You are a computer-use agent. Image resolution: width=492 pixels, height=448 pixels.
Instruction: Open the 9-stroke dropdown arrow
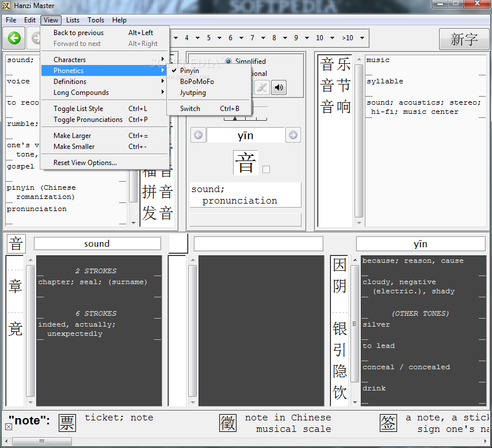tap(307, 38)
